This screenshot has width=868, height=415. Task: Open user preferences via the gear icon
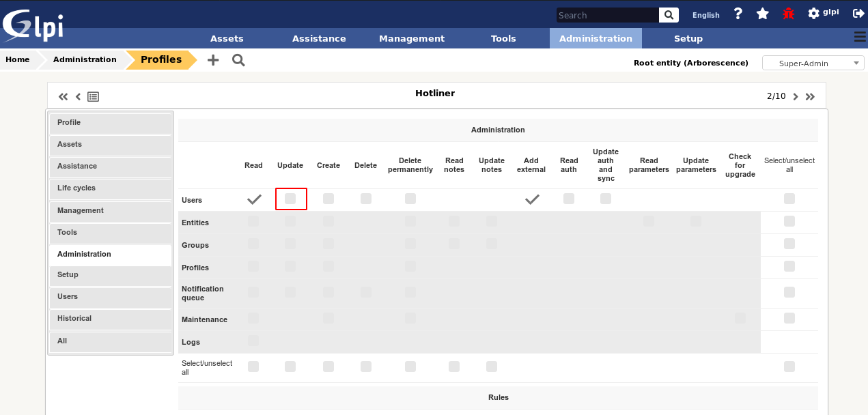click(812, 13)
